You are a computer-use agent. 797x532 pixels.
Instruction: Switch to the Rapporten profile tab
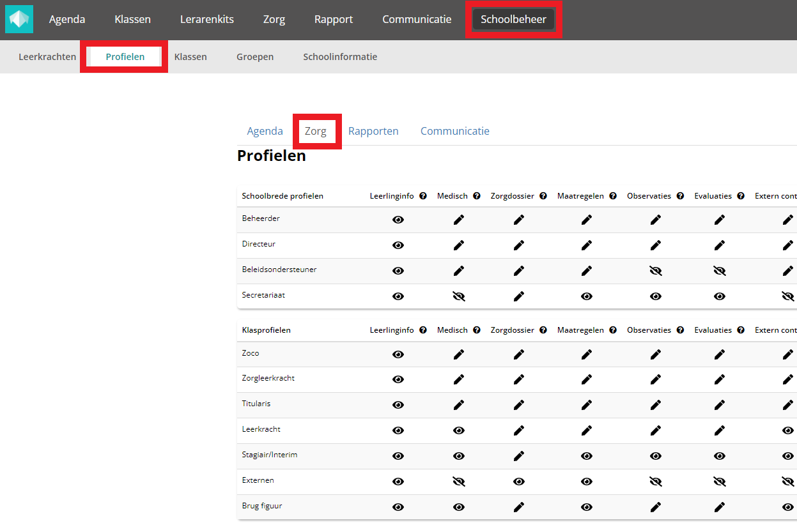tap(373, 131)
